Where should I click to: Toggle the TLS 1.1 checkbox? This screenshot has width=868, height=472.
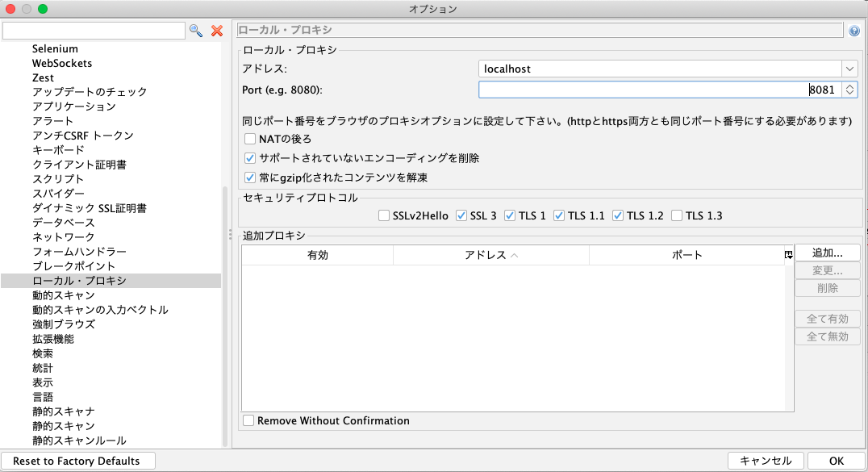pos(559,215)
